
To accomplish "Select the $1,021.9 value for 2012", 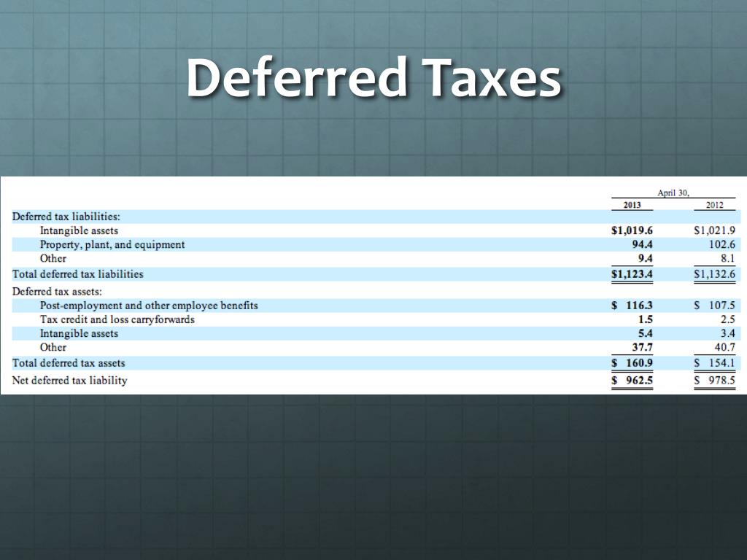I will pyautogui.click(x=715, y=231).
